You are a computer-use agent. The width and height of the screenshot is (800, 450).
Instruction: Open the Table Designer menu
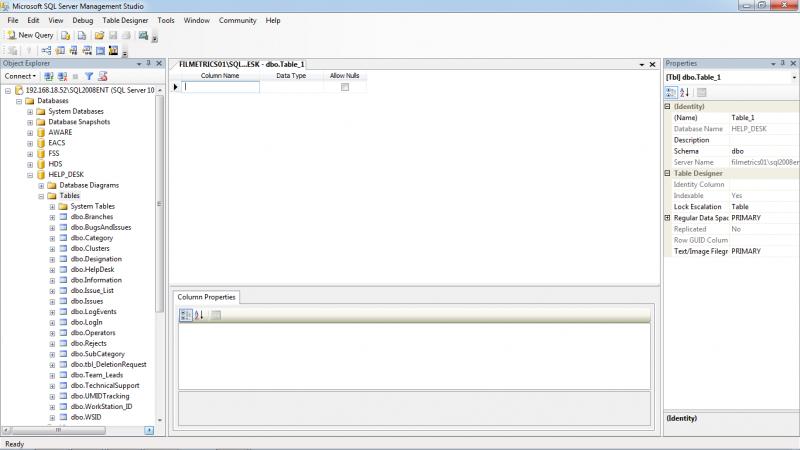point(125,20)
